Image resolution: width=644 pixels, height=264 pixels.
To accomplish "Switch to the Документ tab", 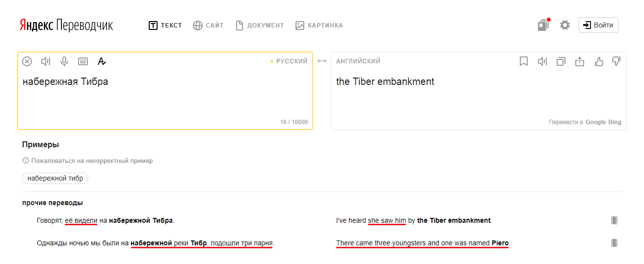I will point(260,26).
